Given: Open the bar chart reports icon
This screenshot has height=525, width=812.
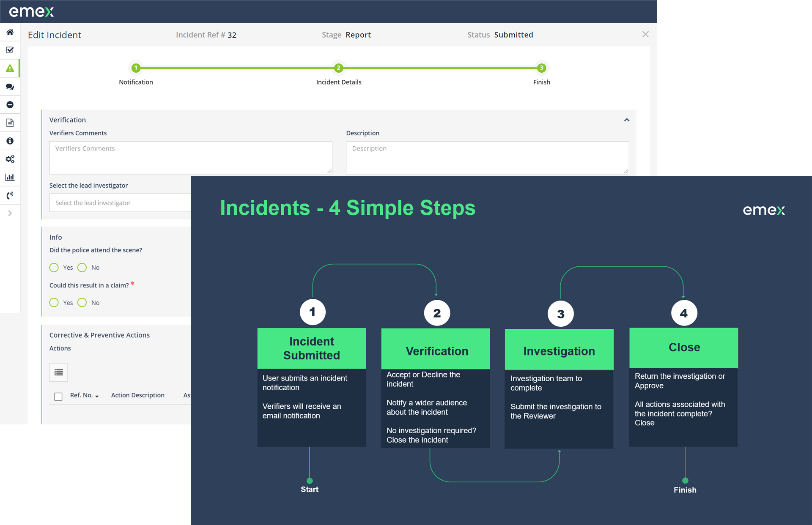Looking at the screenshot, I should (10, 177).
